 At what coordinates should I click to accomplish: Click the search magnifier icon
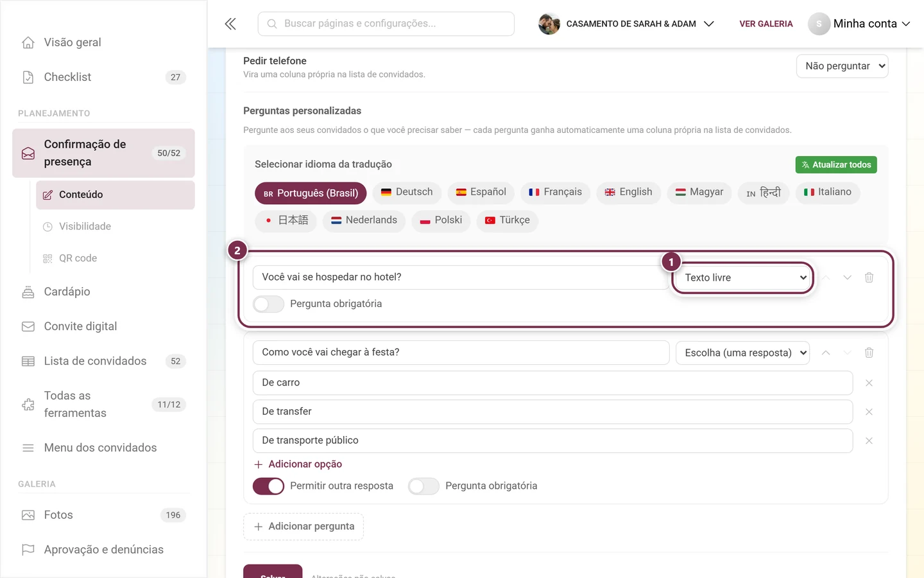pos(272,24)
